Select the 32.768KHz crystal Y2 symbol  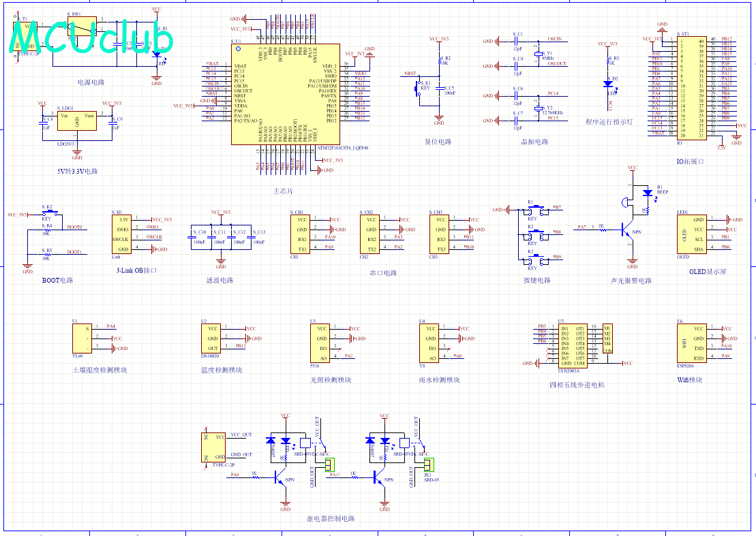click(x=538, y=108)
